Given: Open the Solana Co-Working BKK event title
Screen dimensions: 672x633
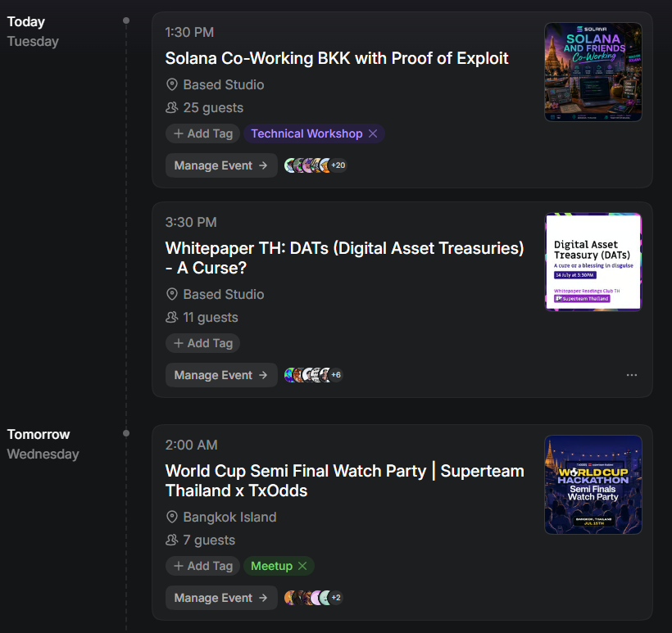Looking at the screenshot, I should 337,58.
